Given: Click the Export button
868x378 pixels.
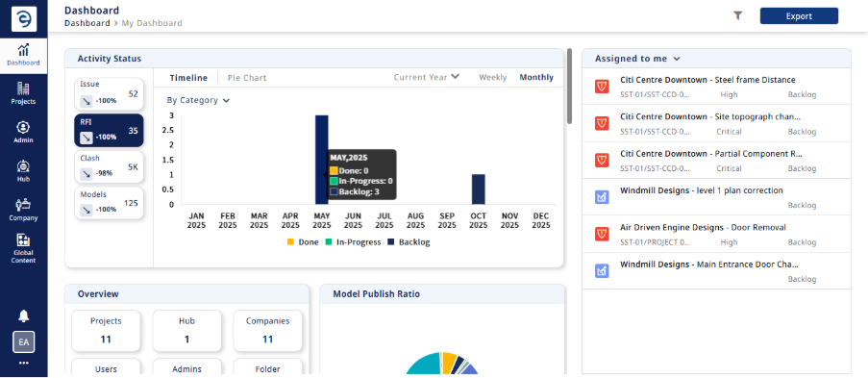Looking at the screenshot, I should [x=799, y=16].
